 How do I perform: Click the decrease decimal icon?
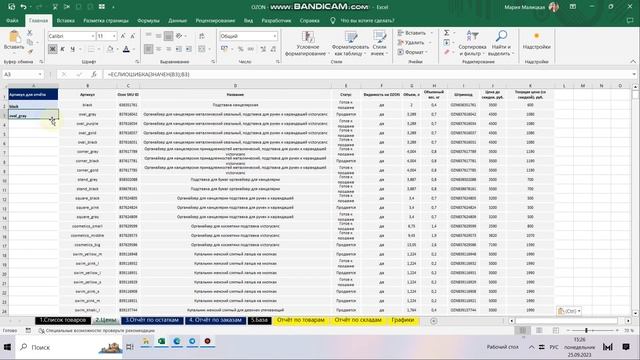pyautogui.click(x=273, y=49)
